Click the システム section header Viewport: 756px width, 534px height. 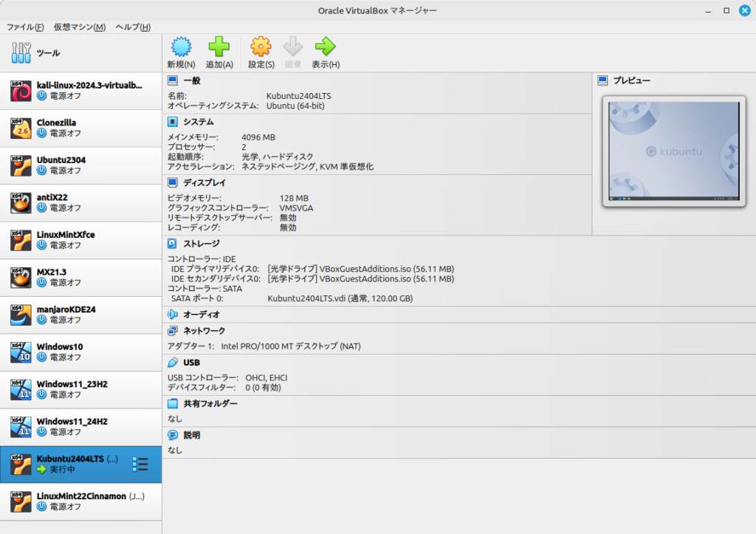point(198,122)
